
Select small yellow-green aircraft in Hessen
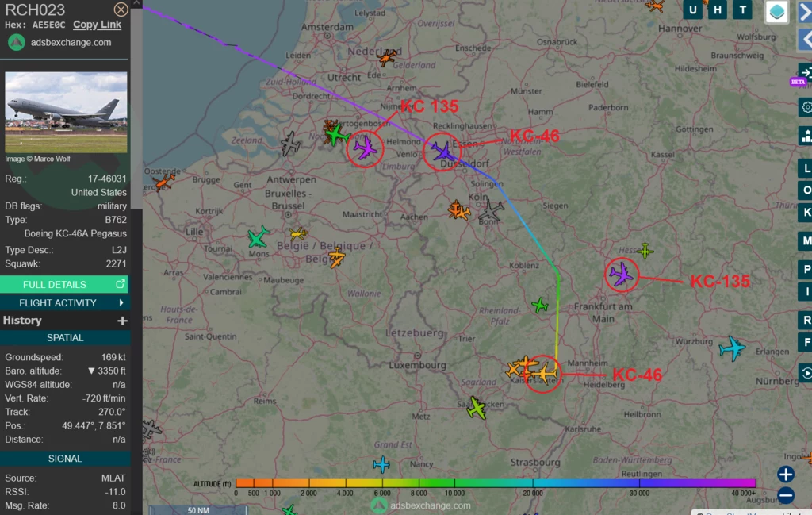pos(645,251)
